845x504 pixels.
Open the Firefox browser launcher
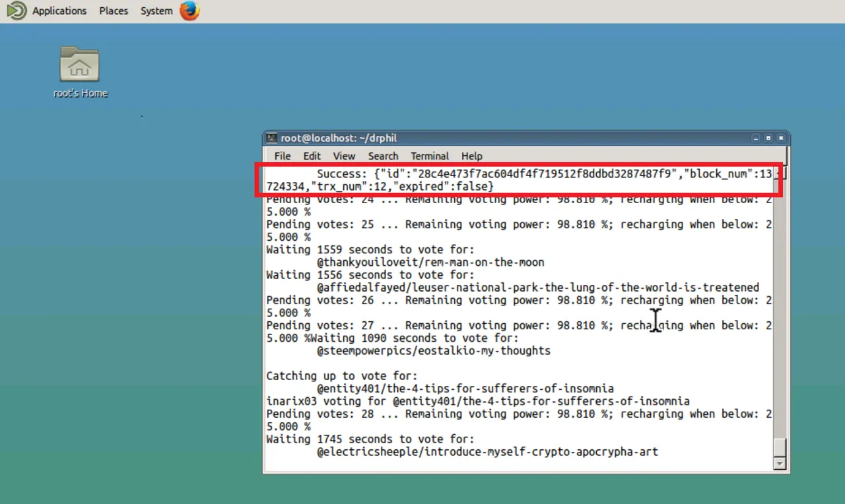click(x=189, y=11)
